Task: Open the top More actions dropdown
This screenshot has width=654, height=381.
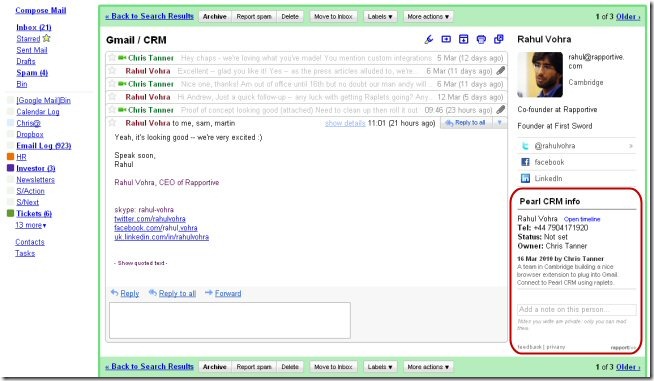Action: pyautogui.click(x=428, y=16)
